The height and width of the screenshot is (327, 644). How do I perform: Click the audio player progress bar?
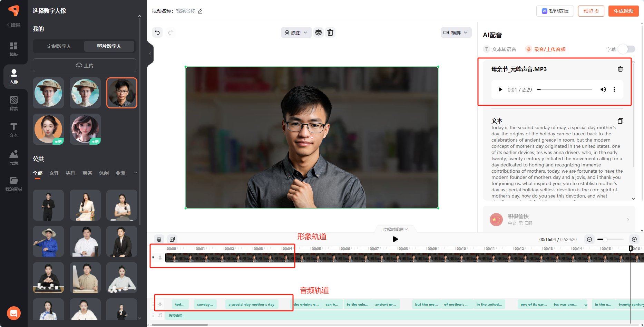click(565, 89)
